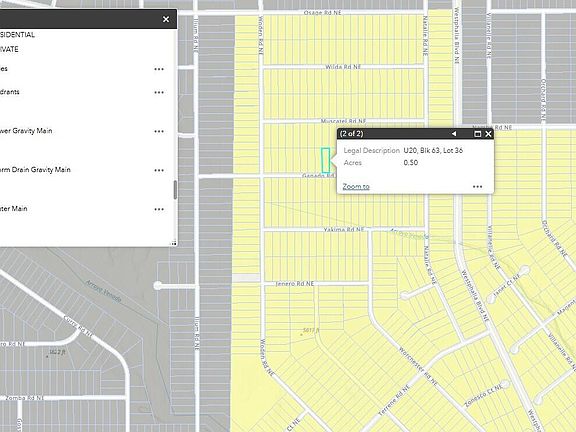Open options menu for Water Main layer
This screenshot has height=432, width=576.
(159, 209)
